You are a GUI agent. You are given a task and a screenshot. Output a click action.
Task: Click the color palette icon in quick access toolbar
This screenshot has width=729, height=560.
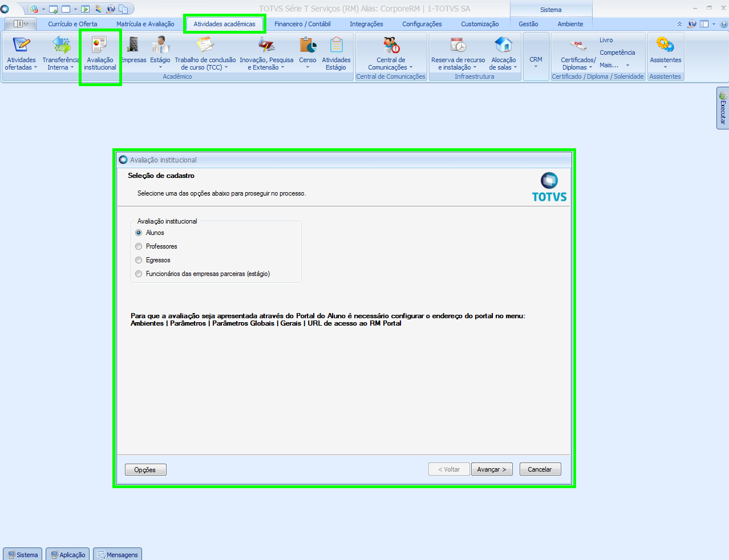click(99, 9)
